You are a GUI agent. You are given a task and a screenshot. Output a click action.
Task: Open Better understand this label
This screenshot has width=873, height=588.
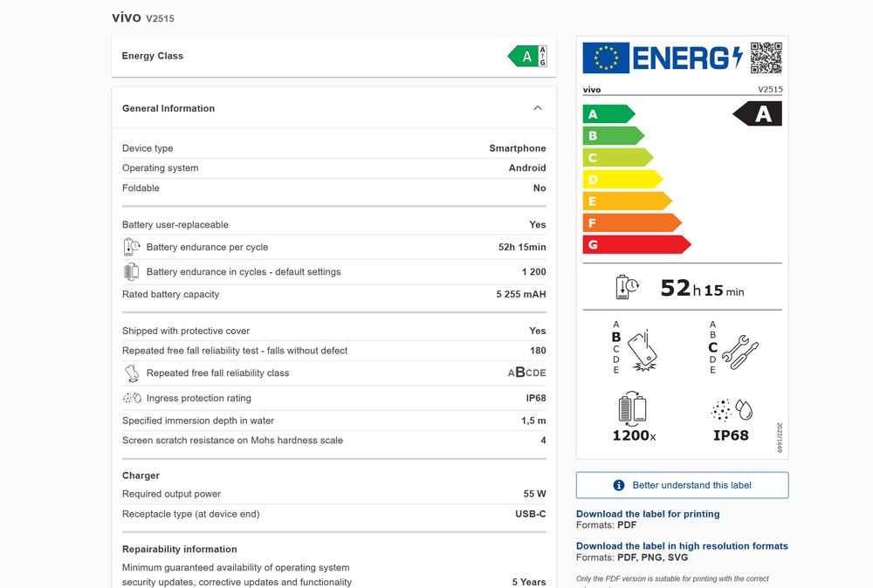pyautogui.click(x=682, y=485)
